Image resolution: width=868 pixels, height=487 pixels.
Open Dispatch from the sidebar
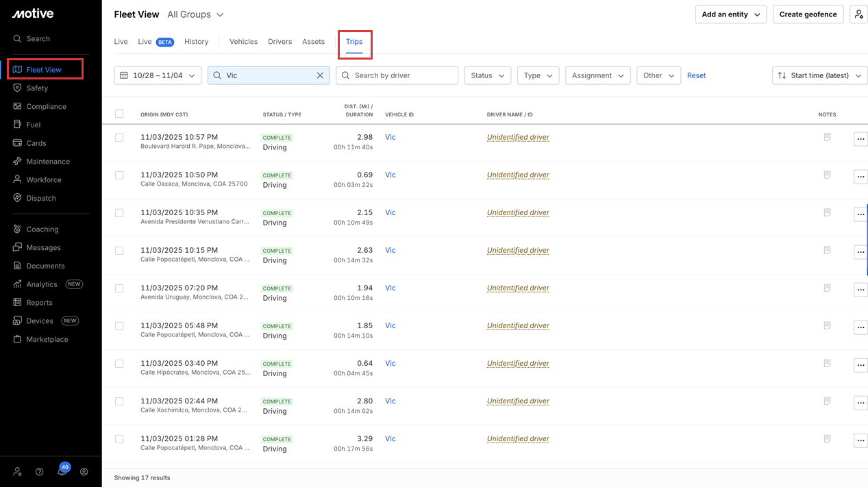(x=41, y=199)
